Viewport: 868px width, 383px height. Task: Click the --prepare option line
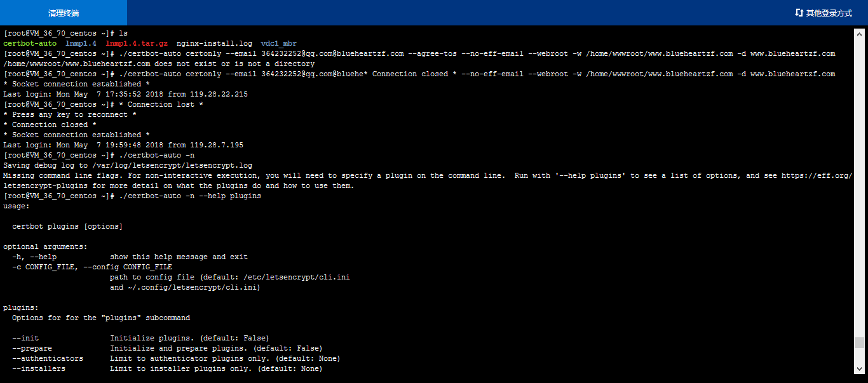32,348
